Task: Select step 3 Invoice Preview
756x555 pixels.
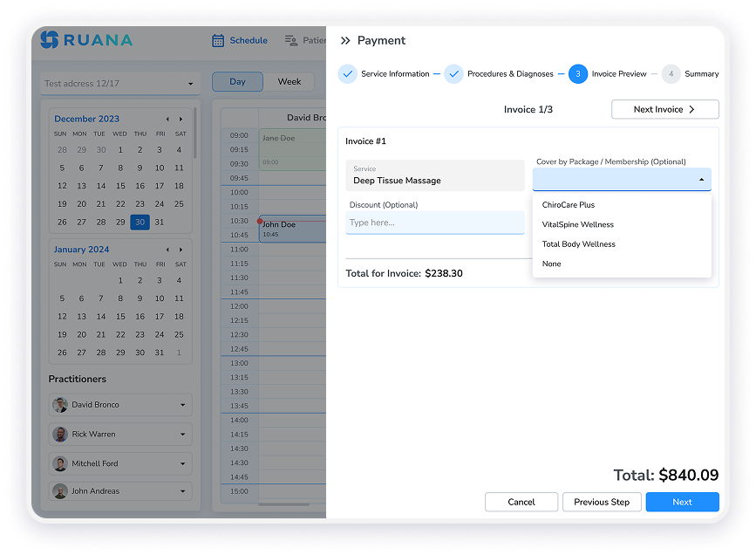Action: (576, 74)
